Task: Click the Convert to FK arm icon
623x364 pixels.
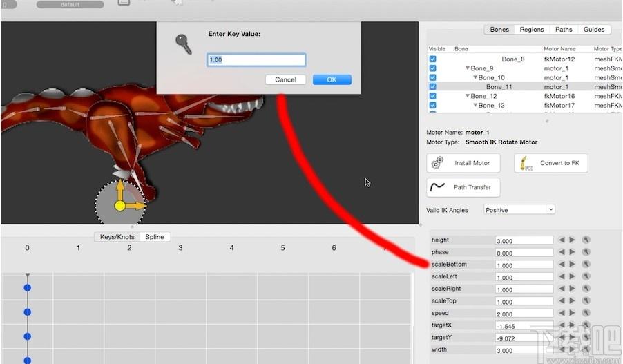Action: click(526, 163)
